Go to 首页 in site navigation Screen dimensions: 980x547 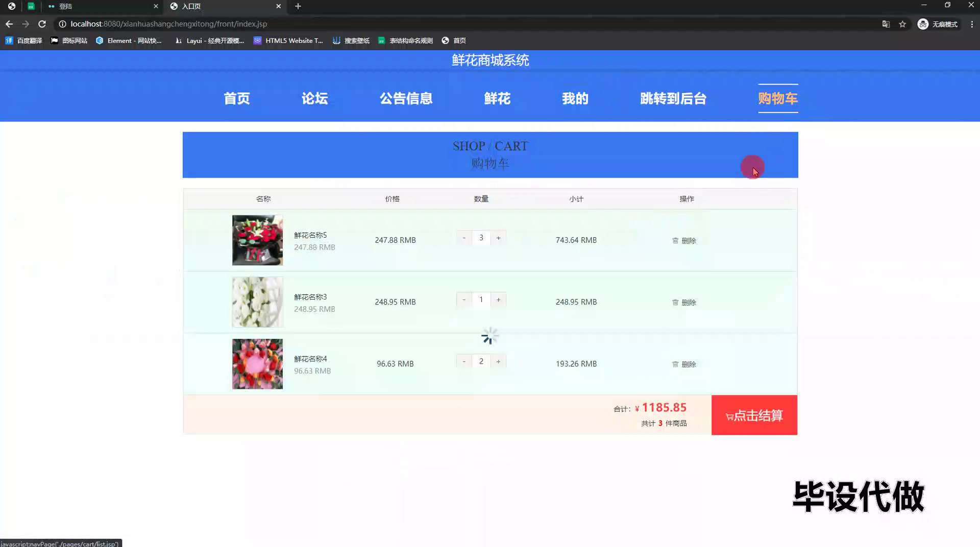pyautogui.click(x=237, y=98)
